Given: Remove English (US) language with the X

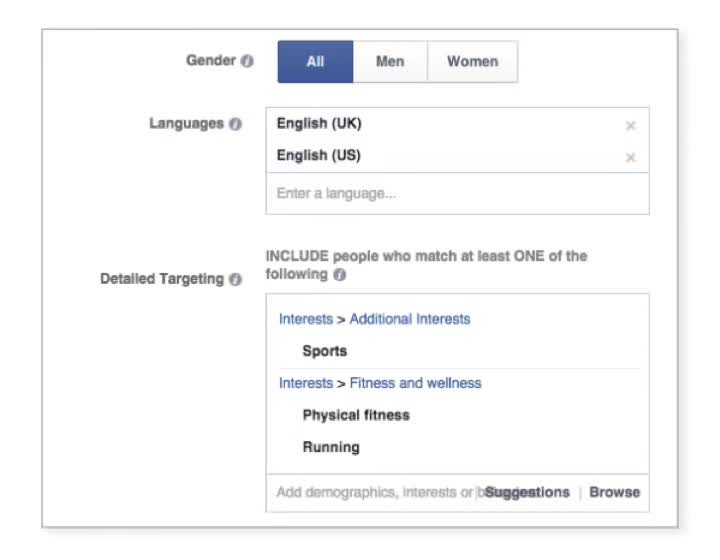Looking at the screenshot, I should pyautogui.click(x=630, y=158).
